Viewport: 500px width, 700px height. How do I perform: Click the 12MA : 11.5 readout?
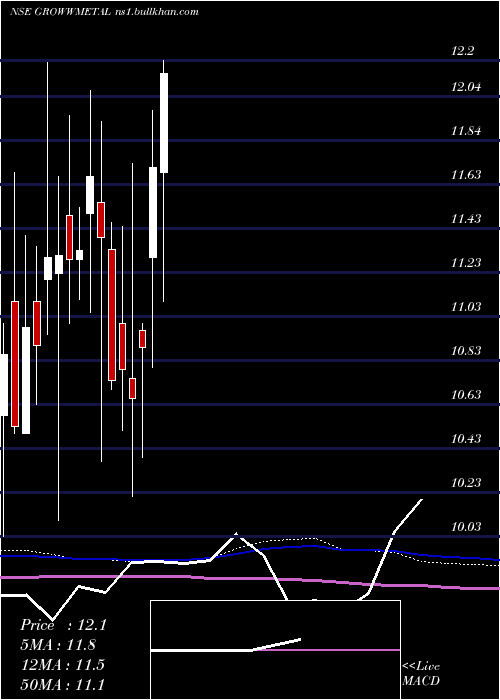(x=62, y=665)
